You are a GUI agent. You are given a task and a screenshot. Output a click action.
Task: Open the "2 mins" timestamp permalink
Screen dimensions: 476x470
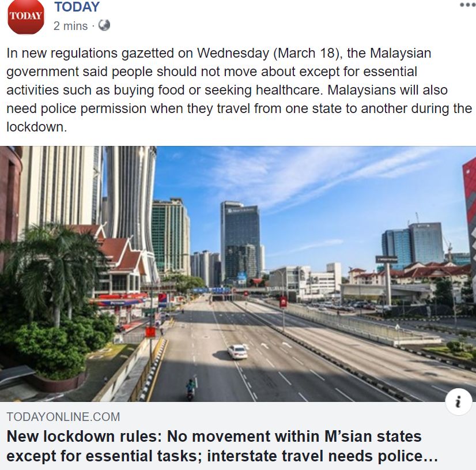click(70, 26)
